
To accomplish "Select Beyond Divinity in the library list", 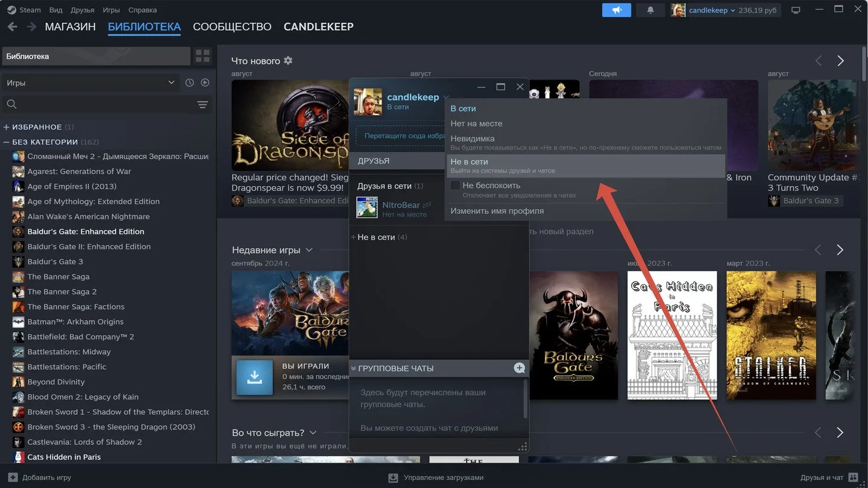I will [55, 382].
